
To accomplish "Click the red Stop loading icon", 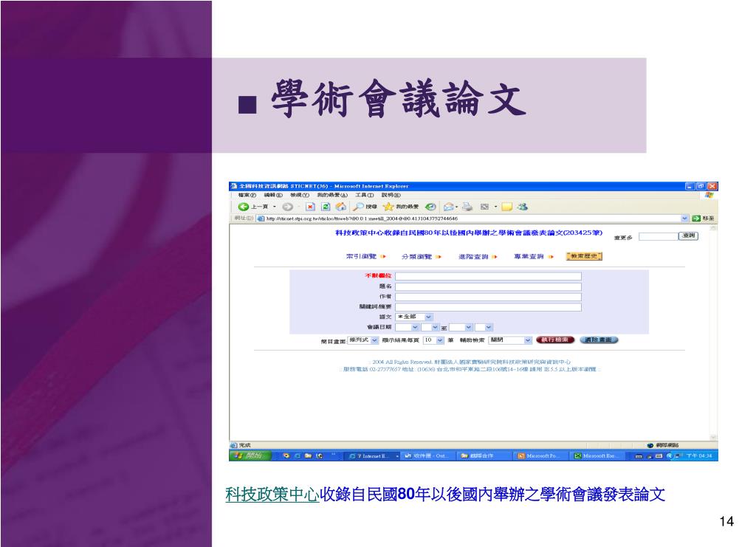I will tap(311, 207).
